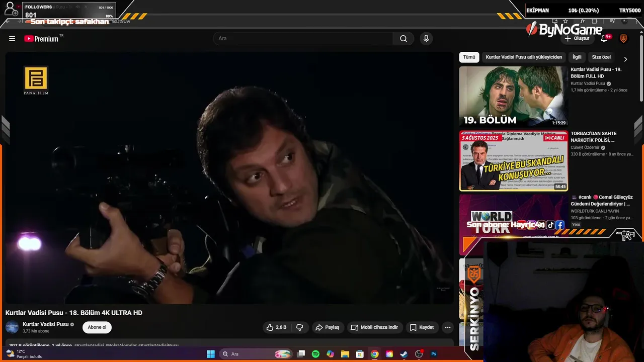The image size is (644, 362).
Task: Open more actions three-dot menu
Action: point(447,327)
